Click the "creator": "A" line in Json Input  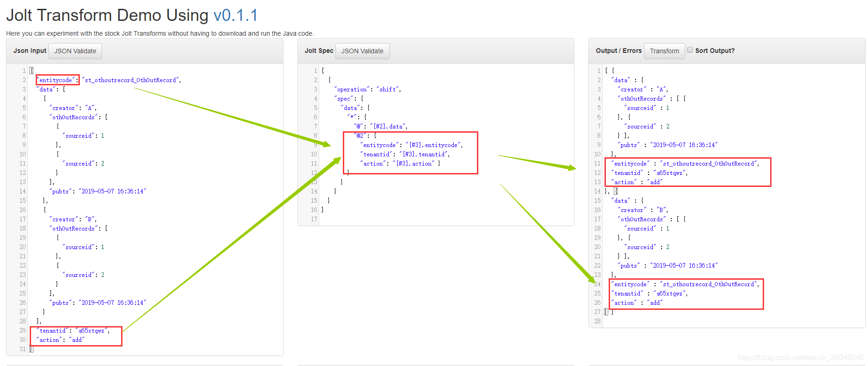[x=73, y=108]
